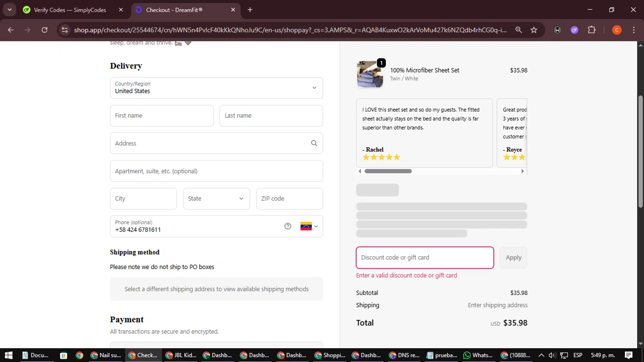The height and width of the screenshot is (362, 644).
Task: Open the prueba... Notepad taskbar window
Action: point(442,355)
